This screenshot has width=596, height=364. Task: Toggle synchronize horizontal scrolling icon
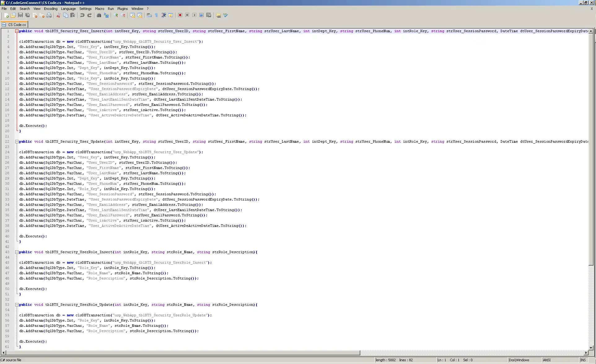(x=140, y=15)
